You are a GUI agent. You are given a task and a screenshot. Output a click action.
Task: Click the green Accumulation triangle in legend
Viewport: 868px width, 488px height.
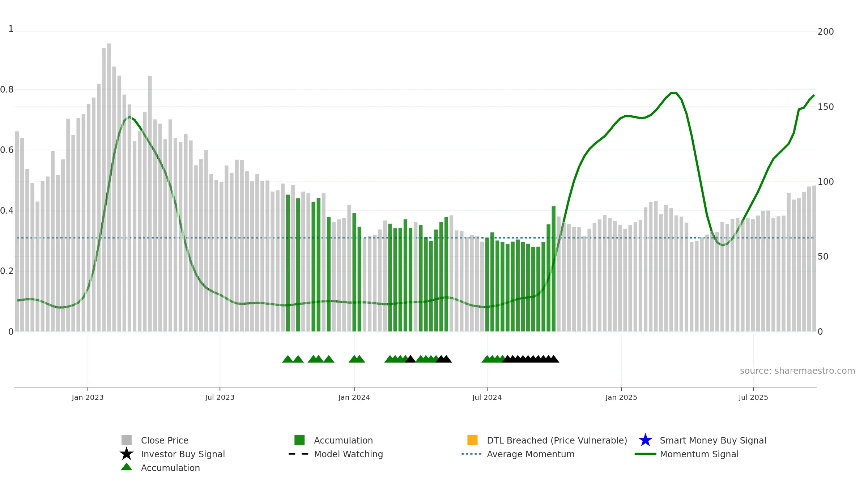click(127, 467)
